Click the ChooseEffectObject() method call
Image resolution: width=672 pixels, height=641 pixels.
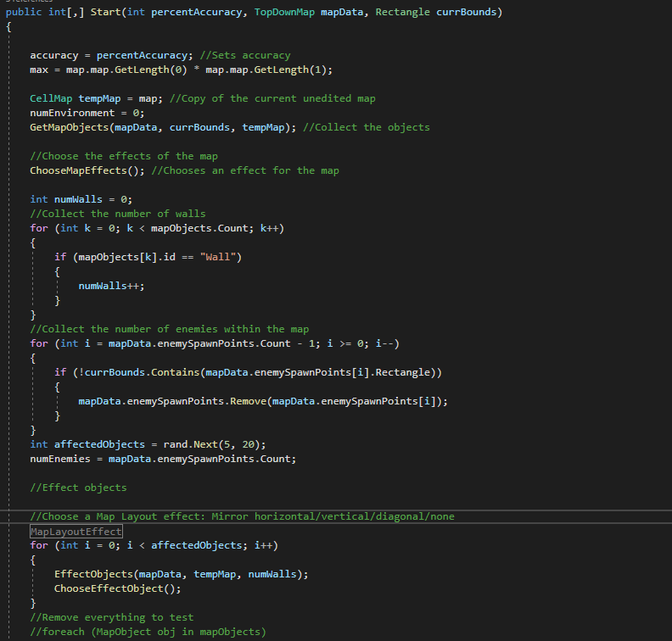(117, 588)
